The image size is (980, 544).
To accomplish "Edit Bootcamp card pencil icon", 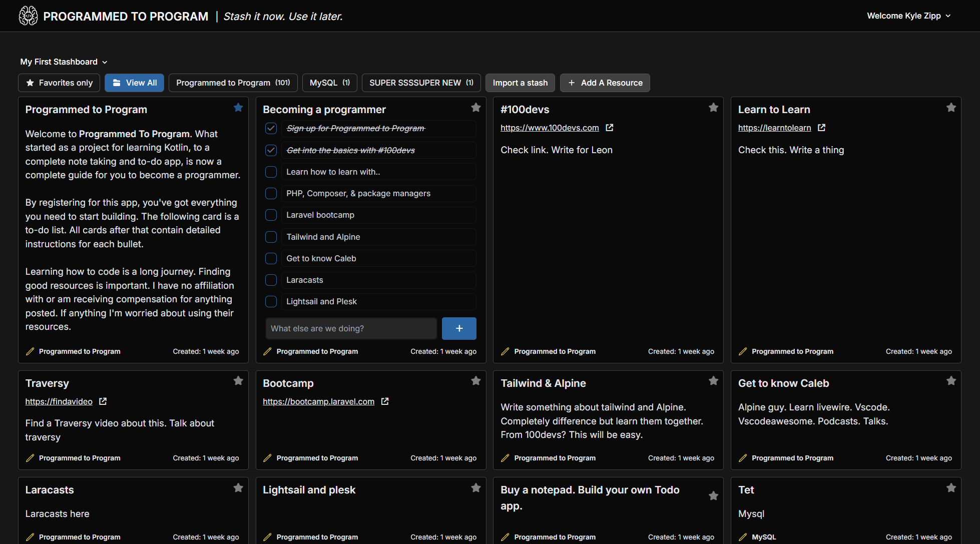I will pos(267,458).
